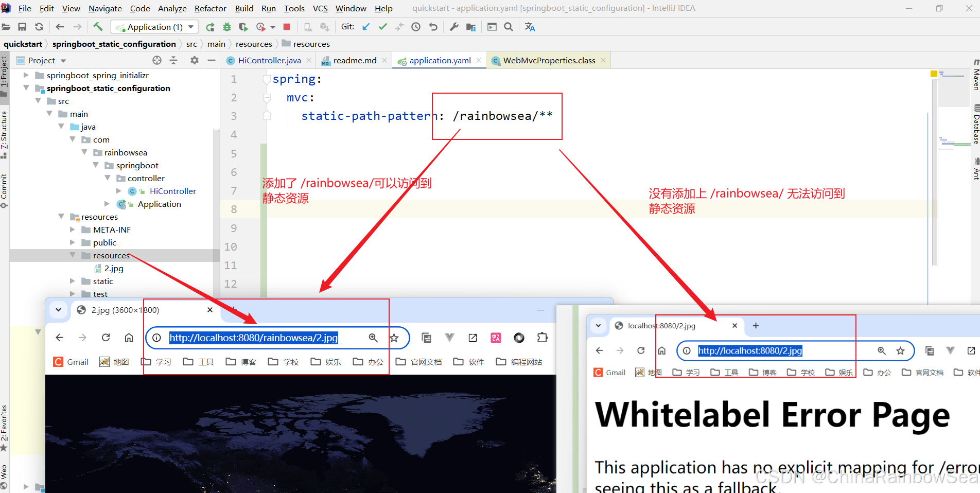Image resolution: width=980 pixels, height=493 pixels.
Task: Toggle the Database tool window
Action: coord(976,125)
